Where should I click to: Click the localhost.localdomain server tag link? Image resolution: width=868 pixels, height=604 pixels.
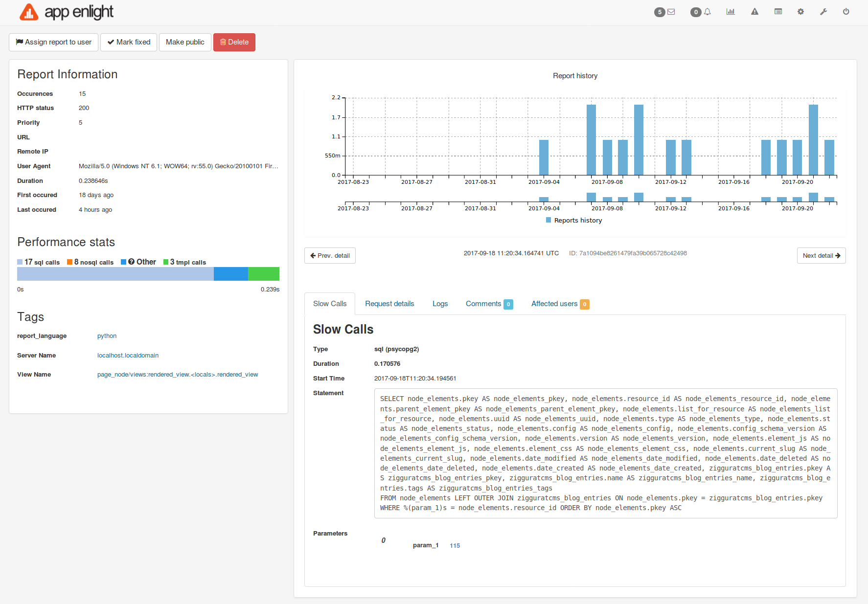coord(128,356)
